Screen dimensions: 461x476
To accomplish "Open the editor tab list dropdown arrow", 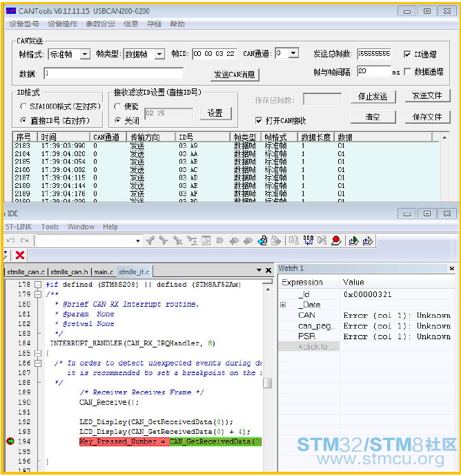I will tap(259, 270).
